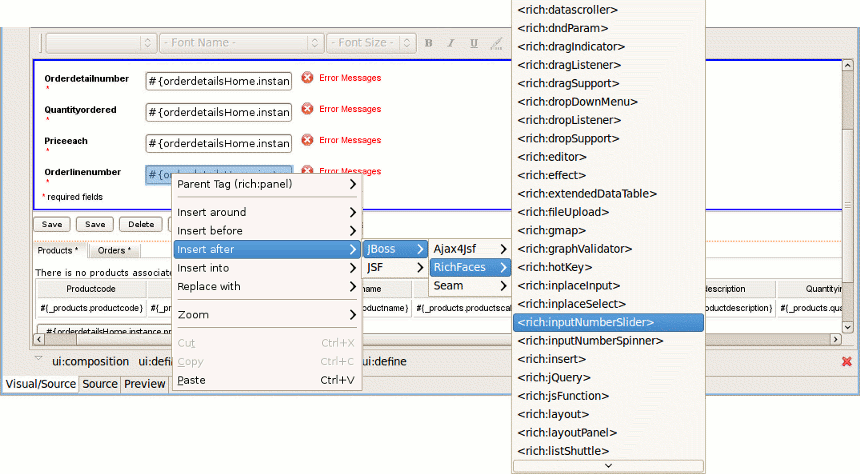Click the error icon beside Priceeach
Image resolution: width=860 pixels, height=474 pixels.
[307, 140]
